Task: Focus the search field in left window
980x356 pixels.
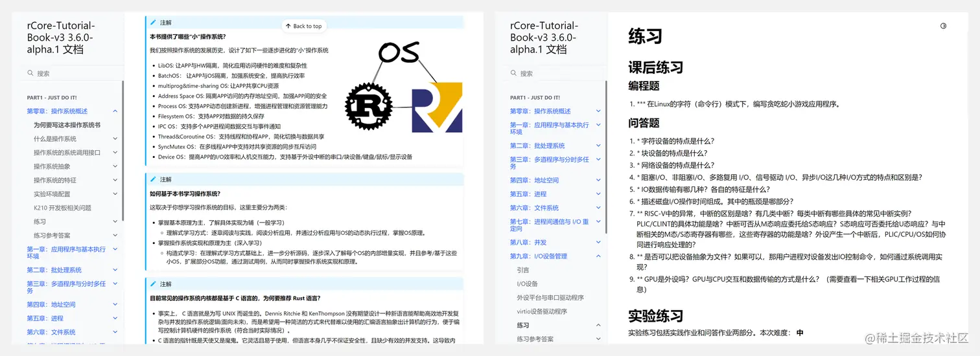Action: 73,74
